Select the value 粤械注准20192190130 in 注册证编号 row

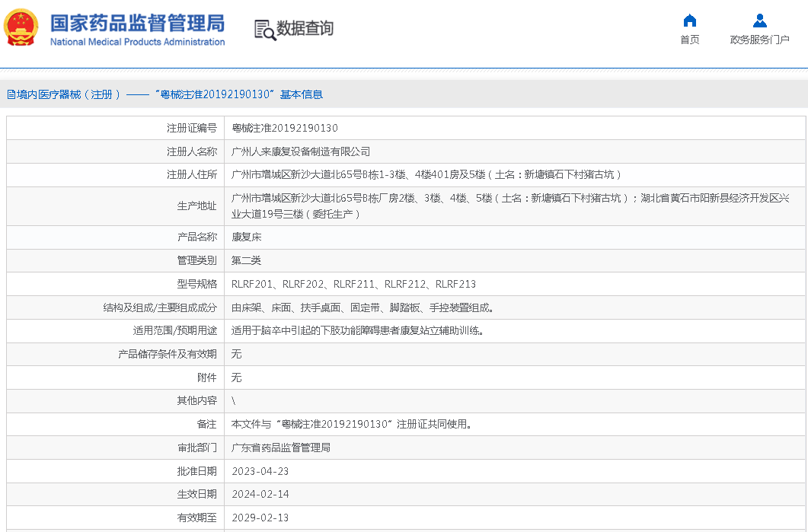(x=285, y=128)
